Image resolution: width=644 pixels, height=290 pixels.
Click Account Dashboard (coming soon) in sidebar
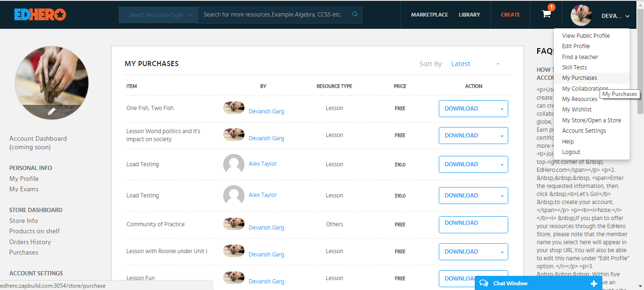(x=38, y=143)
